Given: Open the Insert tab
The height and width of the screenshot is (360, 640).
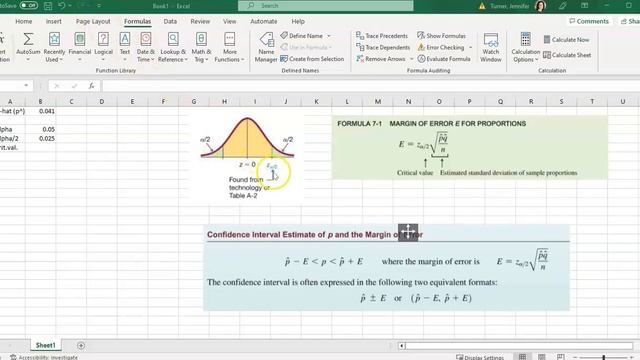Looking at the screenshot, I should (53, 21).
